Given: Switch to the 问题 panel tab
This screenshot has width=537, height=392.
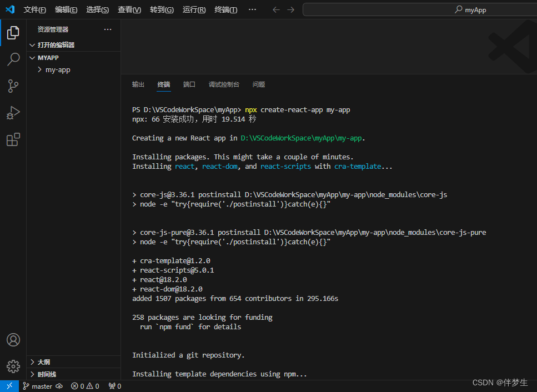Looking at the screenshot, I should click(258, 84).
